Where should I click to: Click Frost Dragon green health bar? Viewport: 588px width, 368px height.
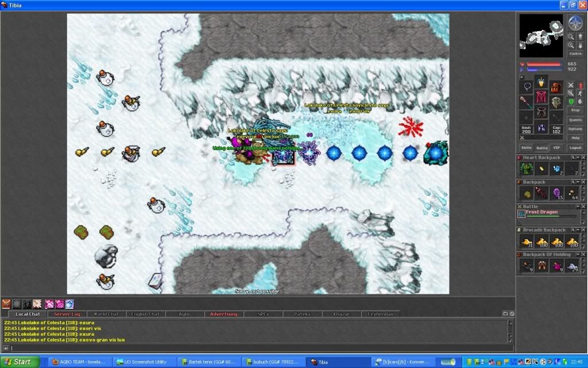pos(552,216)
